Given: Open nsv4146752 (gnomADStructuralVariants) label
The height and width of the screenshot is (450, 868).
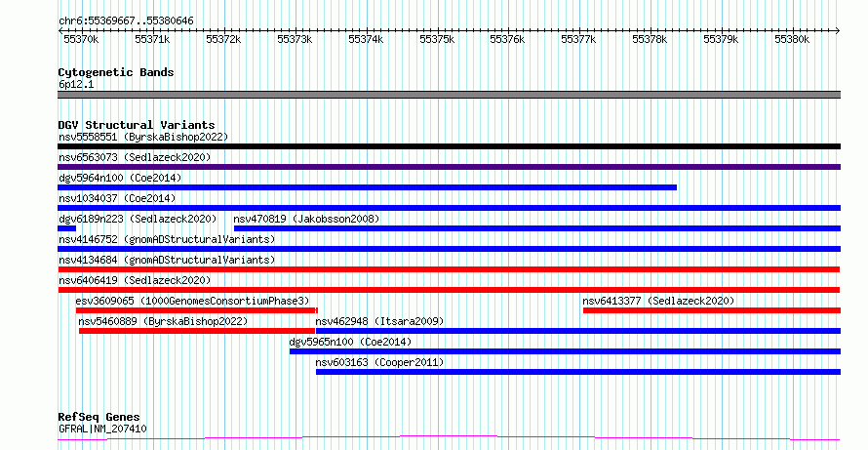Looking at the screenshot, I should coord(167,239).
